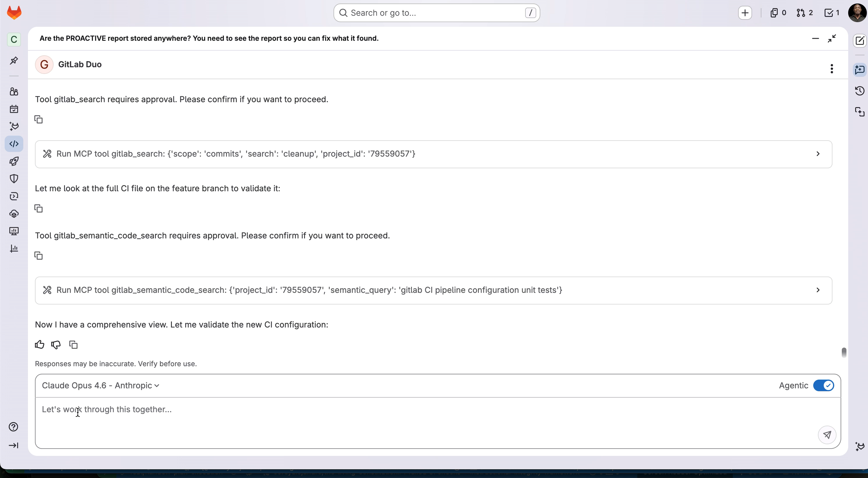
Task: Expand the gitlab_search MCP tool row
Action: coord(818,154)
